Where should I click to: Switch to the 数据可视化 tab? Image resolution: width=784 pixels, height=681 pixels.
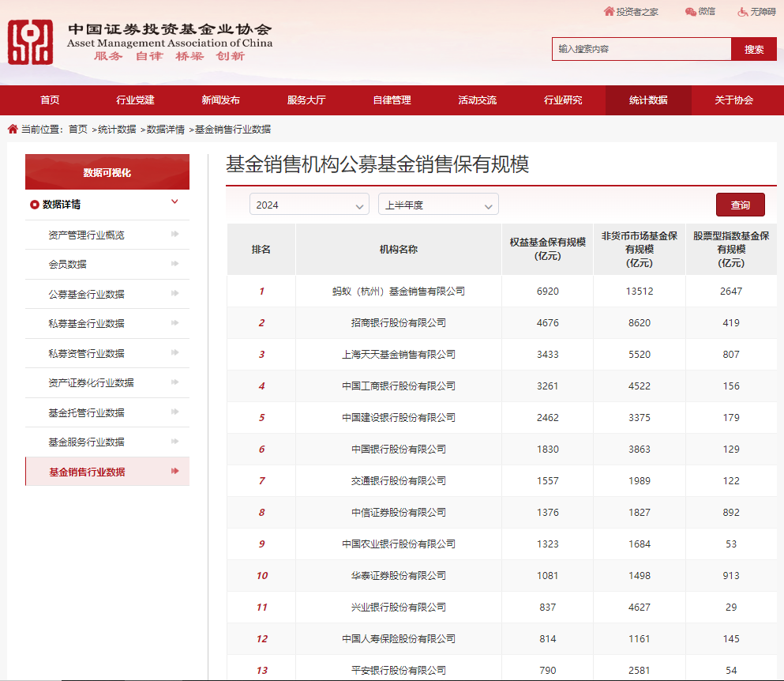(x=107, y=172)
